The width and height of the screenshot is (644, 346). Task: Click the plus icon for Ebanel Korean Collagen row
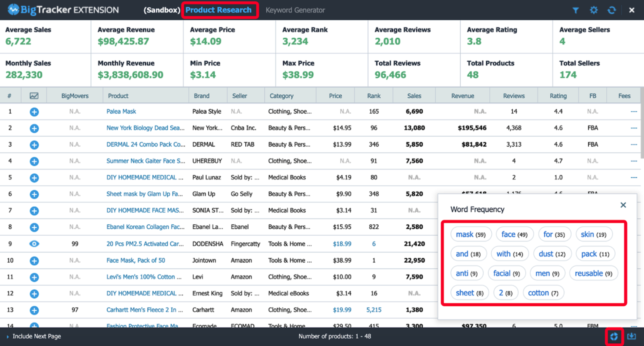point(34,227)
